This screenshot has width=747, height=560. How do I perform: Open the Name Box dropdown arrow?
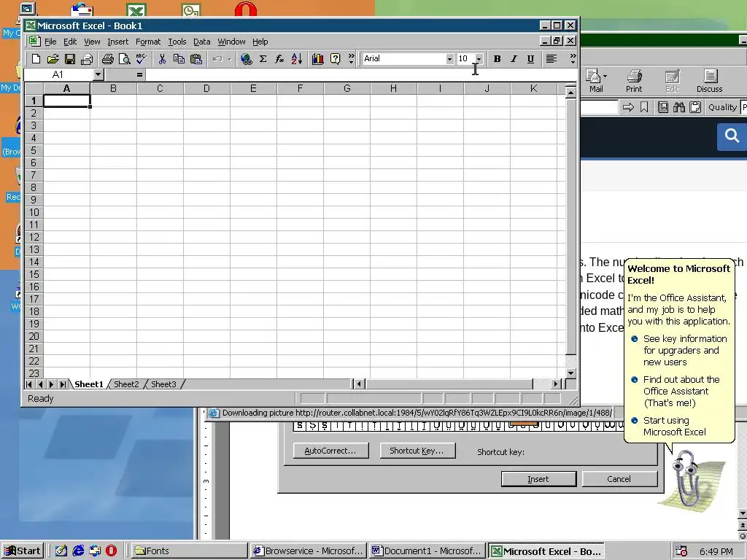pyautogui.click(x=98, y=74)
